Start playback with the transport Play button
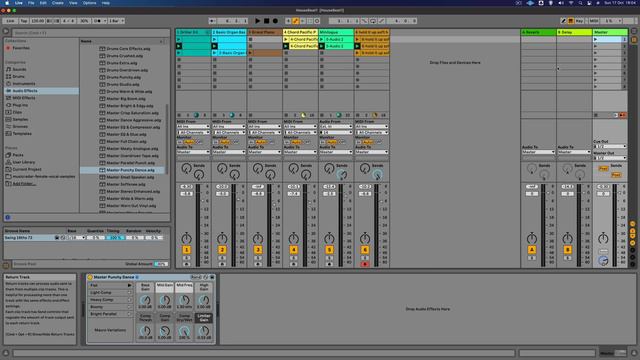Image resolution: width=640 pixels, height=360 pixels. click(258, 21)
